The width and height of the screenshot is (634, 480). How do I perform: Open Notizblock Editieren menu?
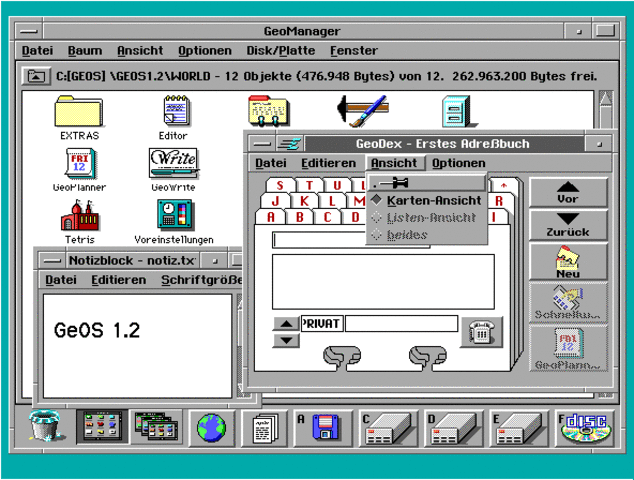(118, 280)
